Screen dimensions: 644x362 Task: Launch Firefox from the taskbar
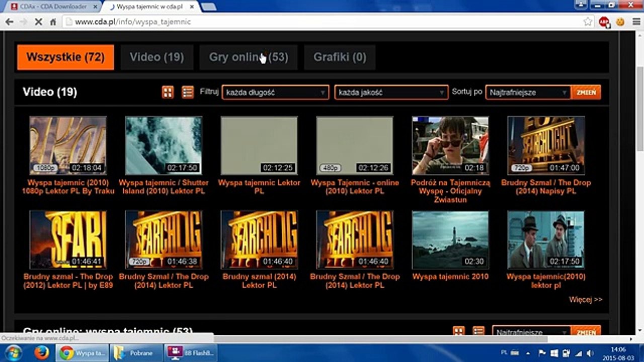(42, 352)
